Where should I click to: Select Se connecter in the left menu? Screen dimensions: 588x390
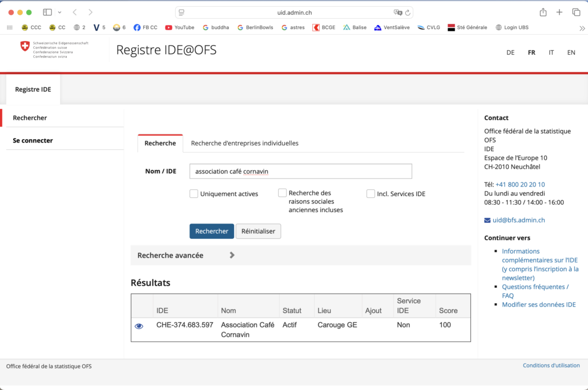(x=33, y=140)
